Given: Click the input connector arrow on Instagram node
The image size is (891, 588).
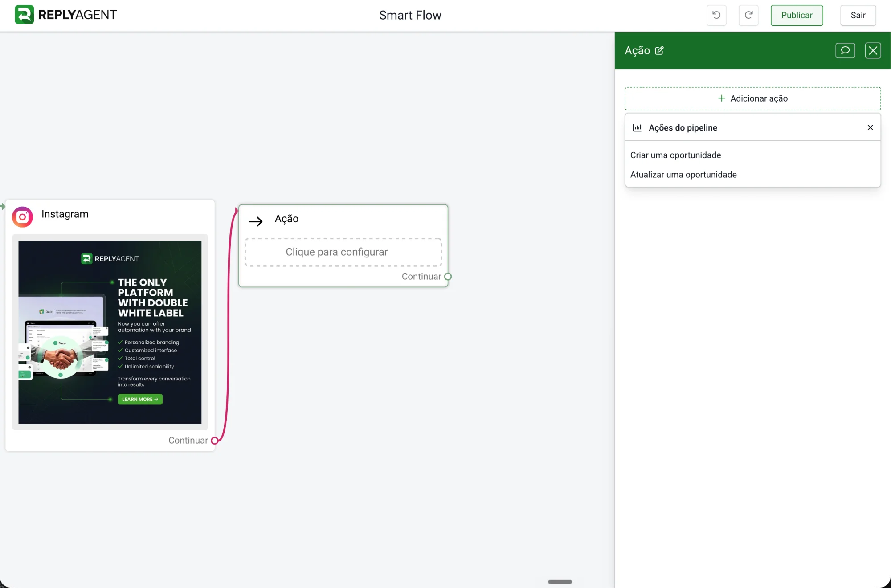Looking at the screenshot, I should click(x=3, y=206).
